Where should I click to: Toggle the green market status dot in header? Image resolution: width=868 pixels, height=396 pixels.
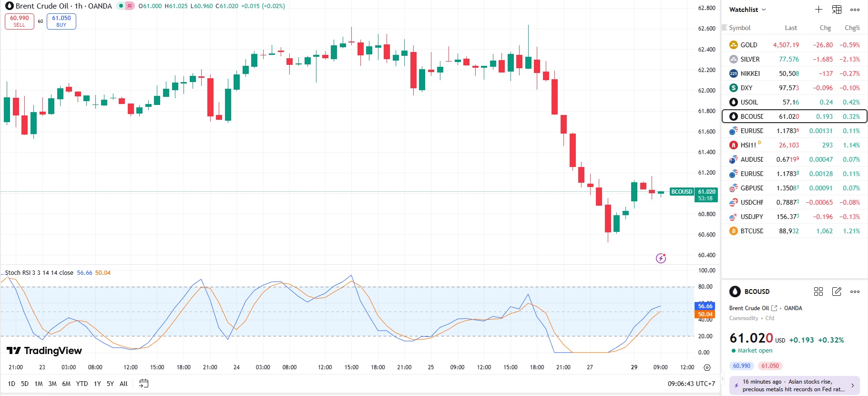coord(121,6)
